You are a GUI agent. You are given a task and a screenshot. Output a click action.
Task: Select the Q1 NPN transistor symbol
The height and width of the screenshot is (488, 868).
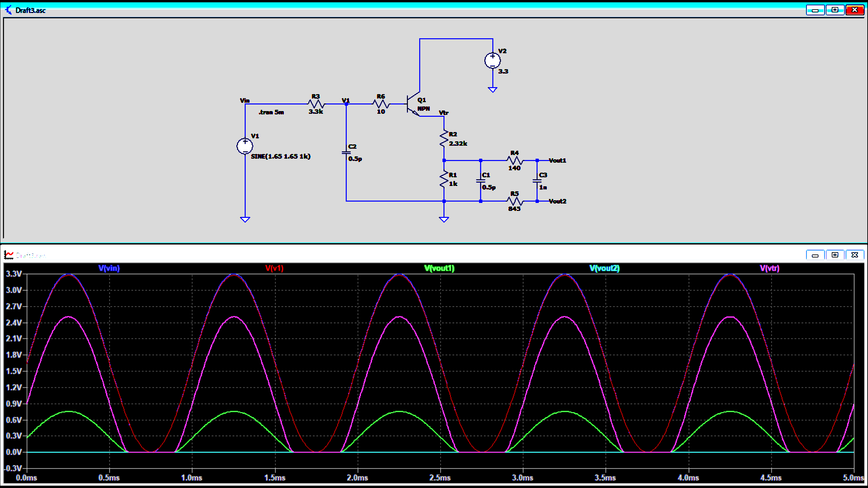coord(413,104)
